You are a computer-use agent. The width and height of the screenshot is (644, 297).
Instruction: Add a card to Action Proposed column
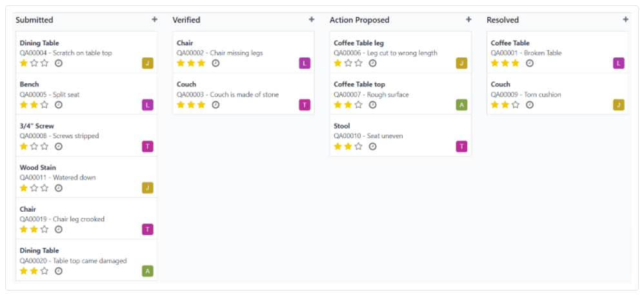(x=468, y=19)
